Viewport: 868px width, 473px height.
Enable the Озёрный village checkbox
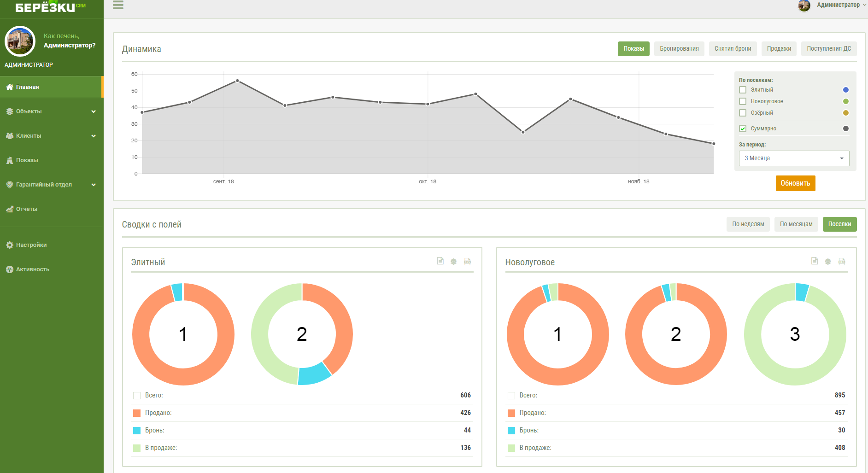tap(743, 113)
